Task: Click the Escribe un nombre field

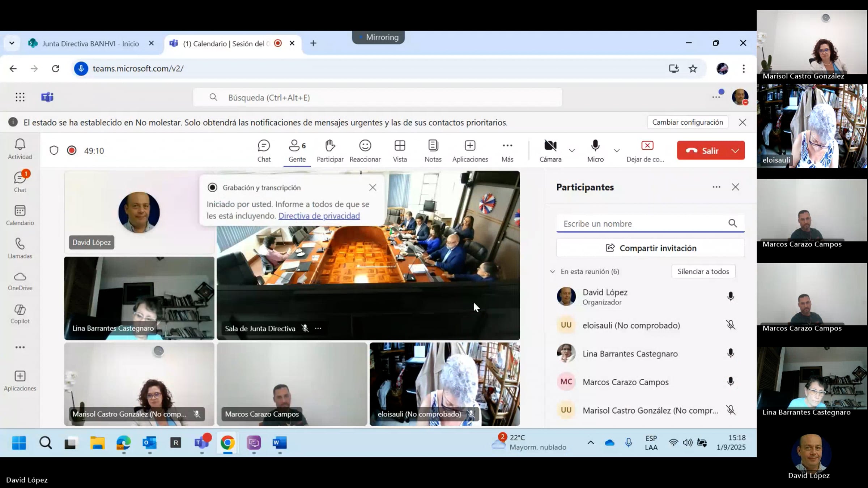Action: (650, 224)
